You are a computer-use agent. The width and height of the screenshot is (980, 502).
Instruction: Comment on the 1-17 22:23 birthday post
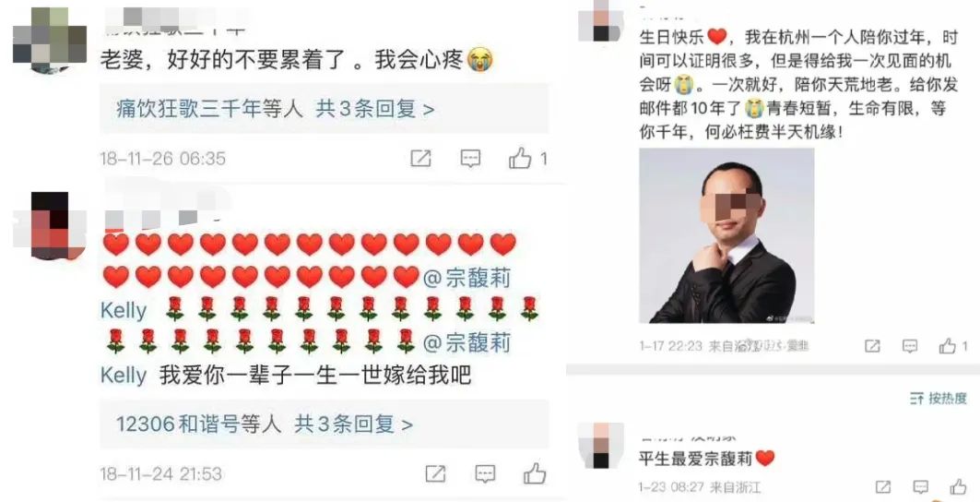point(910,345)
